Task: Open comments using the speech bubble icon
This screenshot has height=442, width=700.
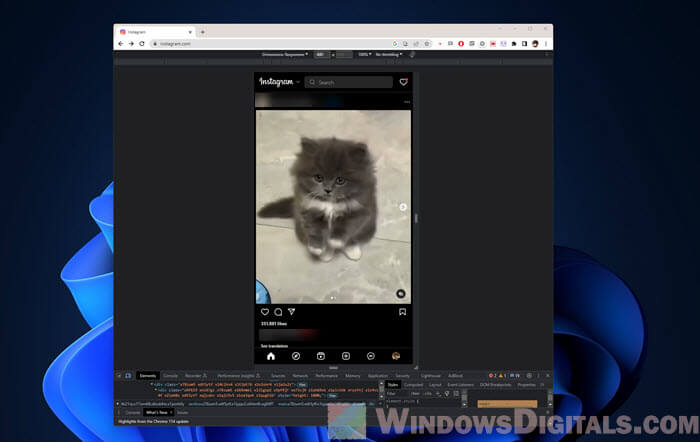Action: point(278,312)
